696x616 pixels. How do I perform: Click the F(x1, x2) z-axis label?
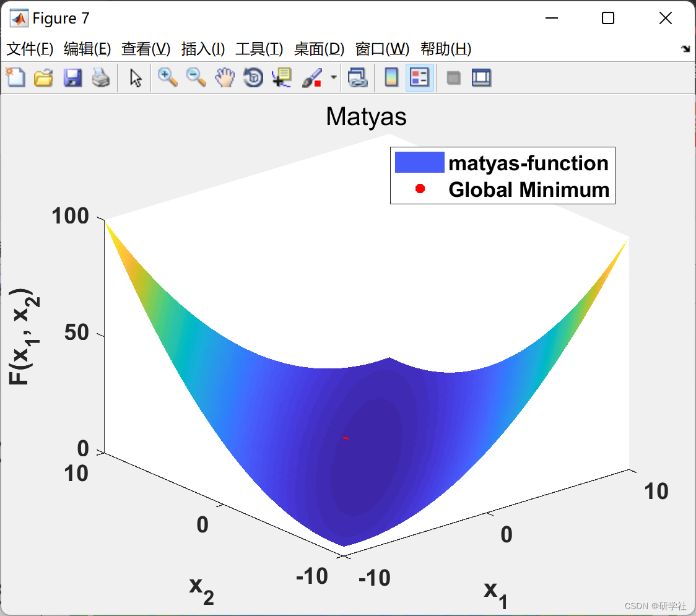[x=24, y=336]
